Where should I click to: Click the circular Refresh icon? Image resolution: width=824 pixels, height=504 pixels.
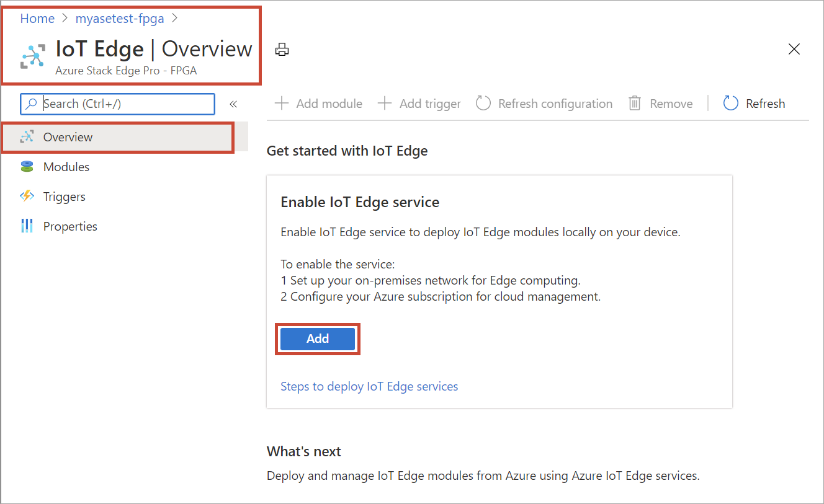(x=731, y=104)
